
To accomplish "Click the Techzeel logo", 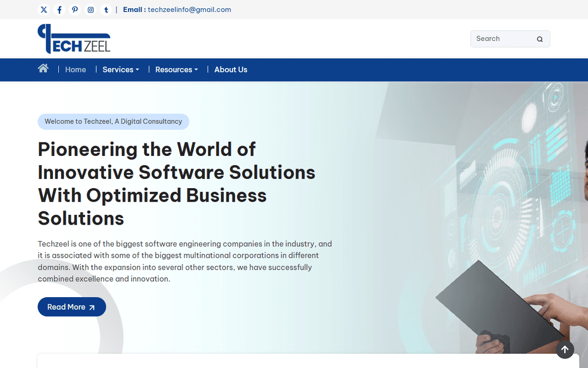I will tap(74, 39).
